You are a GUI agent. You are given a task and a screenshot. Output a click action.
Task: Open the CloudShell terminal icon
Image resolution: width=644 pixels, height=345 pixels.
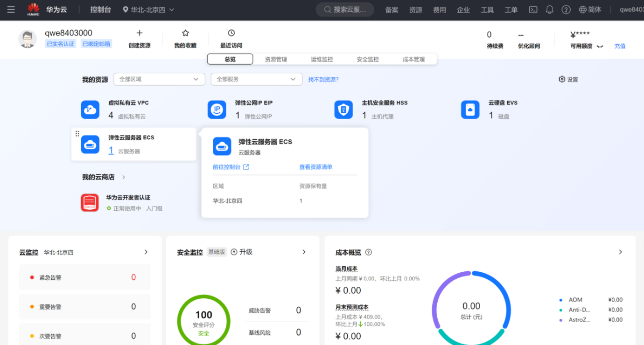pyautogui.click(x=533, y=9)
